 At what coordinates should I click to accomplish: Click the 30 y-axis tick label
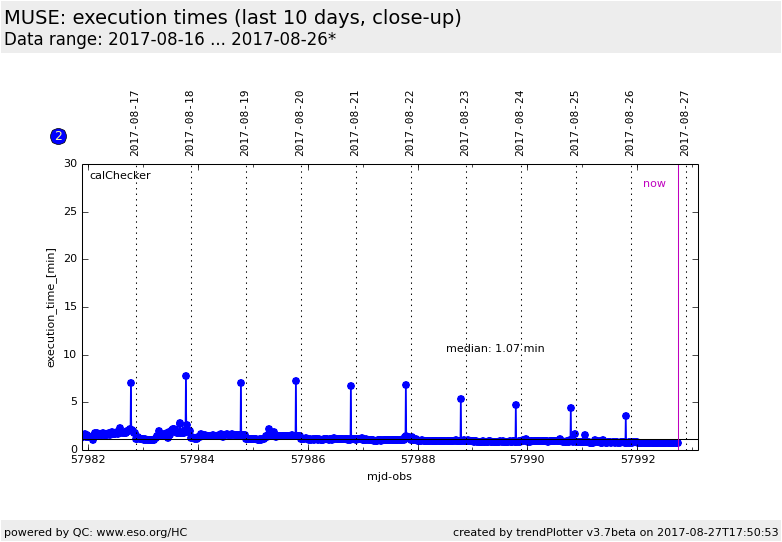[x=70, y=164]
